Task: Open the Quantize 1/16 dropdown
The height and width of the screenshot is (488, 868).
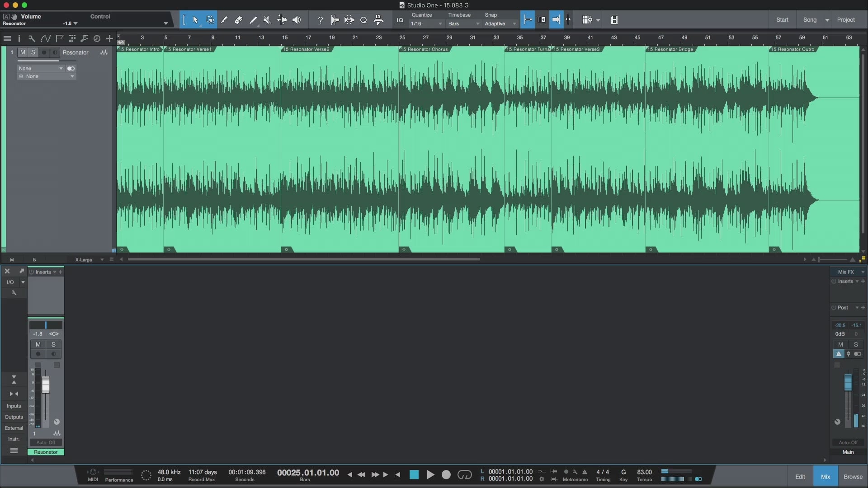Action: tap(426, 23)
